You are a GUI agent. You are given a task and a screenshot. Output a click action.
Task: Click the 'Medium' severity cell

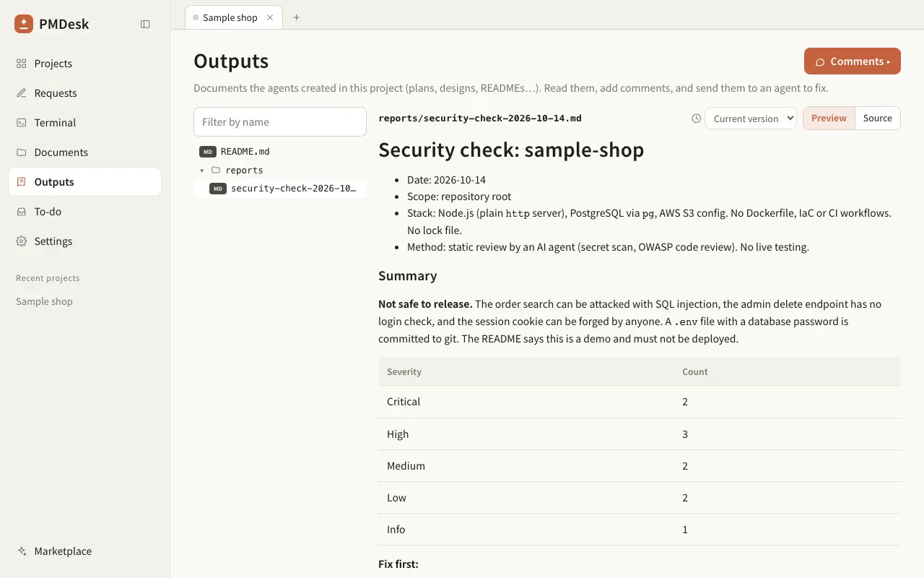tap(406, 466)
